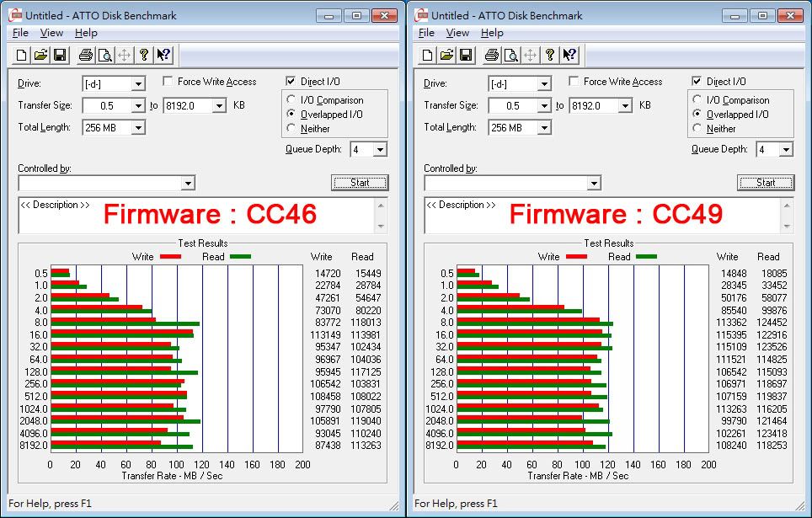Open Total Length dropdown in CC49 window
812x518 pixels.
(x=544, y=128)
